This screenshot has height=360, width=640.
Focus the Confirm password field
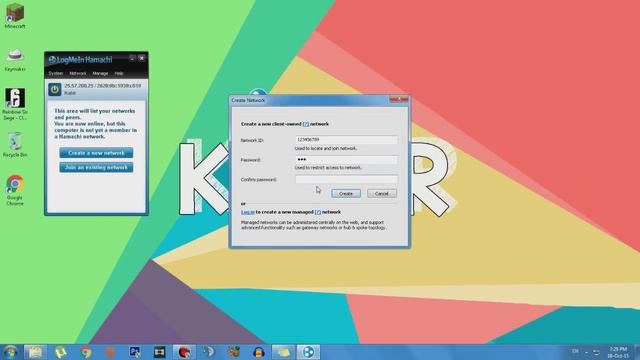346,179
